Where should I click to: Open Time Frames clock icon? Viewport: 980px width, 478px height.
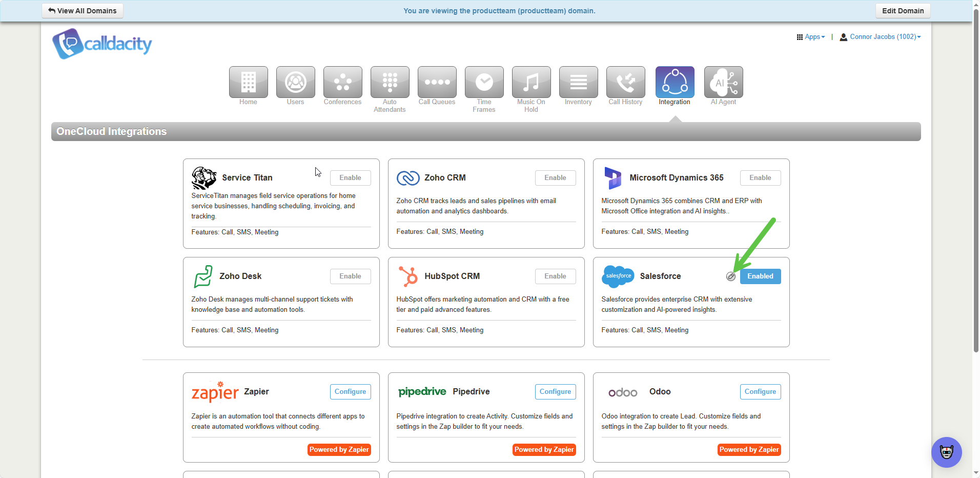point(484,82)
